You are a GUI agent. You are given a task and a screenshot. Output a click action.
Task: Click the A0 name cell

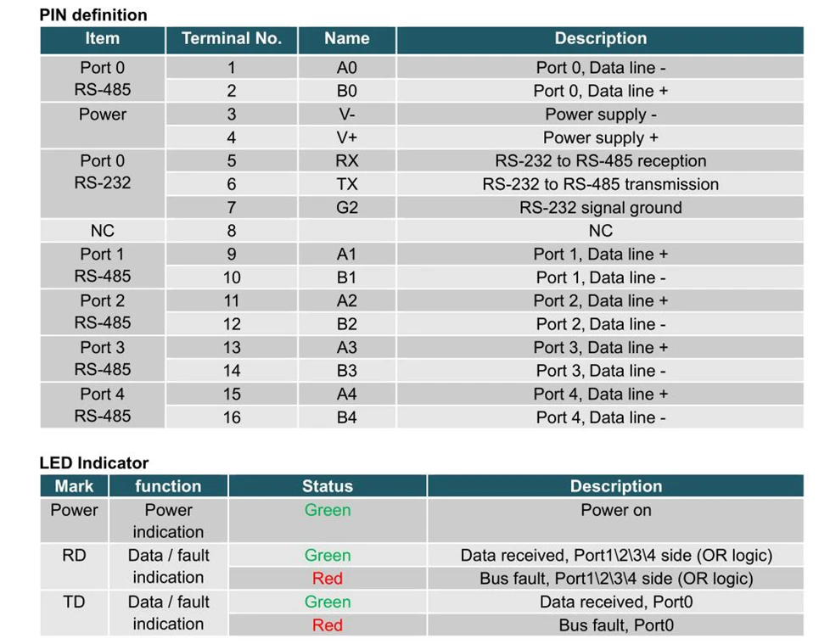click(x=347, y=68)
